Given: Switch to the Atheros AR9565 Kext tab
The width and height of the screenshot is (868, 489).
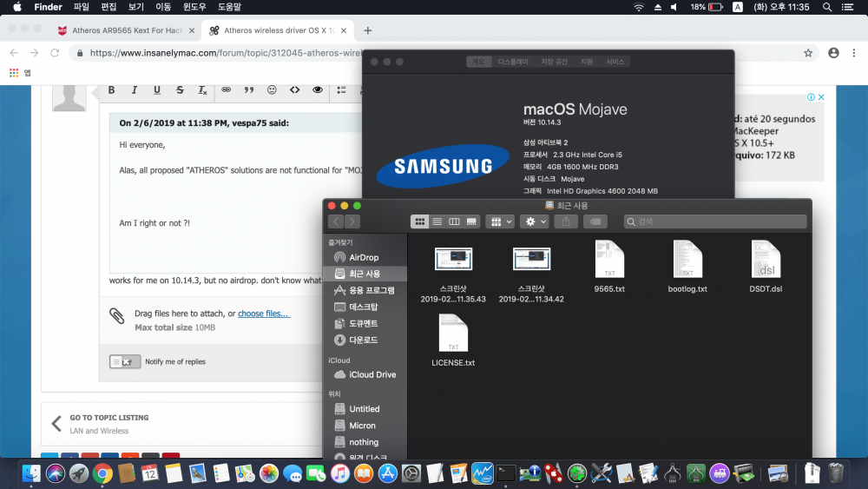Looking at the screenshot, I should pos(127,30).
